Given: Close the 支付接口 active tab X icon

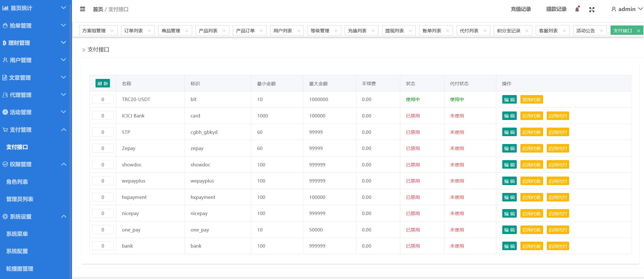Looking at the screenshot, I should [639, 31].
